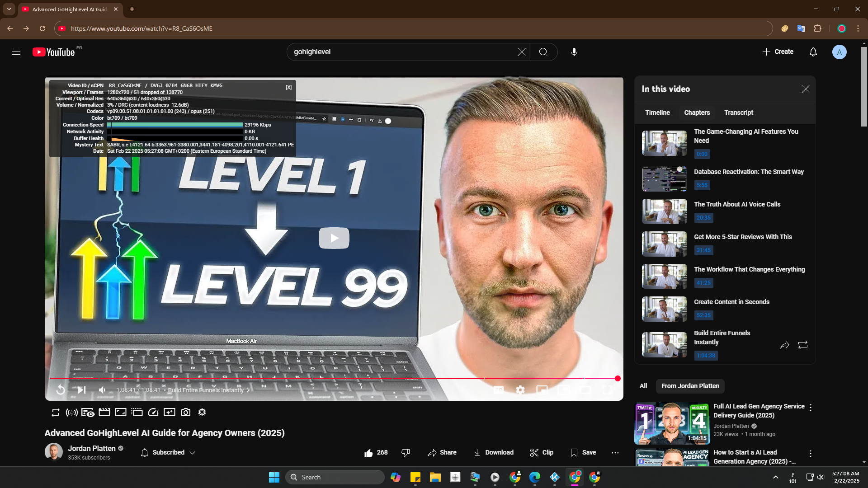Open more actions menu next to Save
The image size is (868, 488).
[x=615, y=452]
